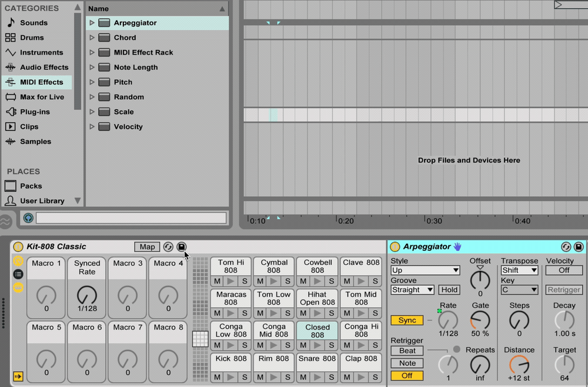
Task: Click the Arpeggiator Offset knob
Action: pos(480,280)
